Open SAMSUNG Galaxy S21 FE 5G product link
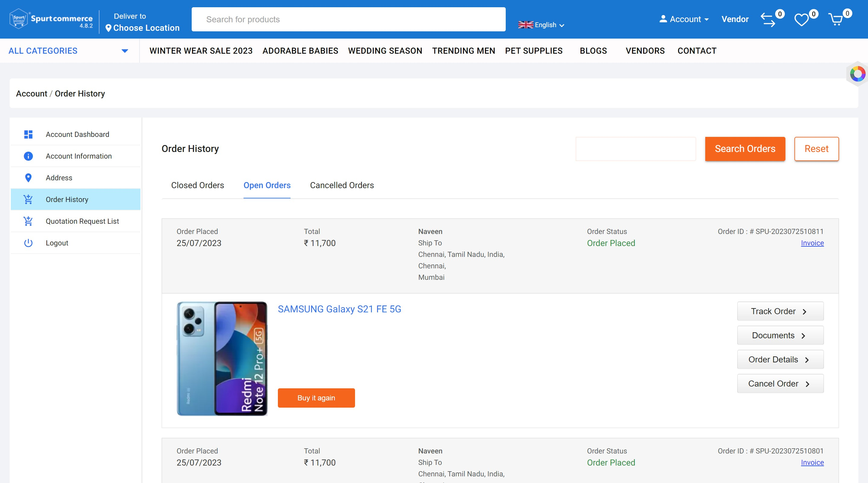Screen dimensions: 868x483 (x=339, y=309)
